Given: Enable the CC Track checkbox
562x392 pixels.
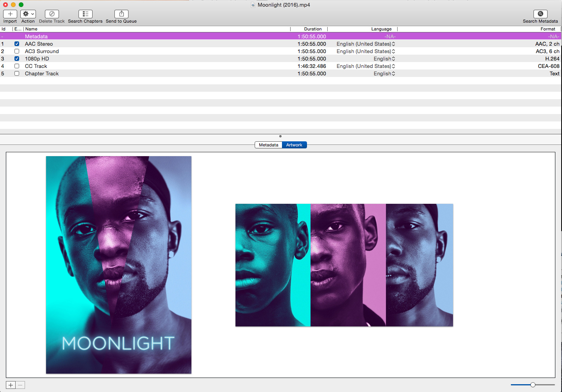Looking at the screenshot, I should [x=17, y=66].
